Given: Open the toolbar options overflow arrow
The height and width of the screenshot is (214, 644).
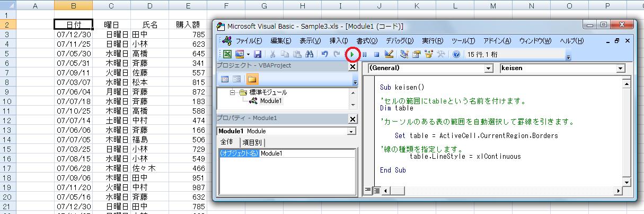Looking at the screenshot, I should (x=569, y=56).
